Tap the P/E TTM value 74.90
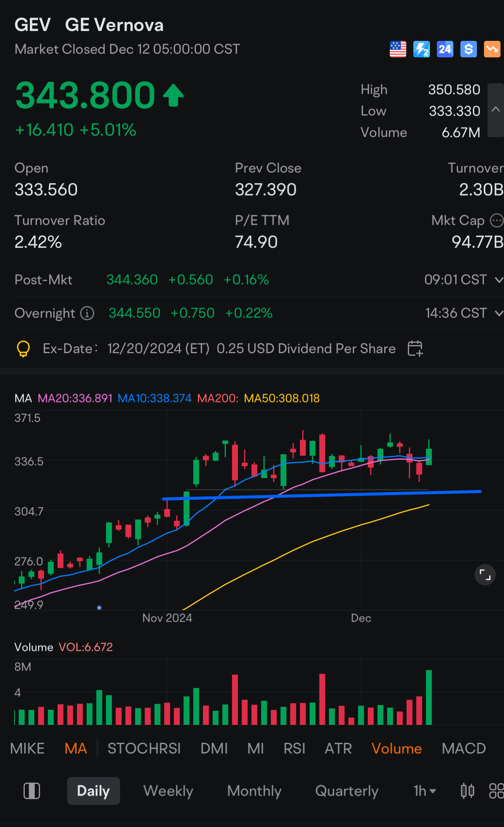 [256, 242]
